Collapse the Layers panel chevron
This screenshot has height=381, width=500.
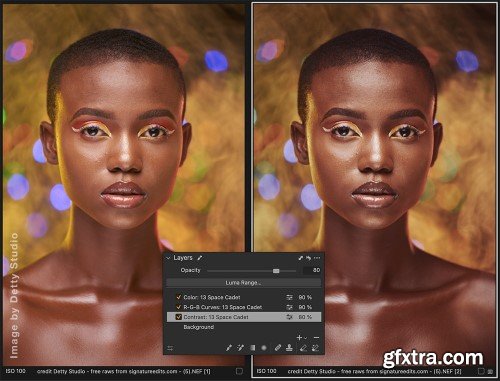click(x=168, y=258)
